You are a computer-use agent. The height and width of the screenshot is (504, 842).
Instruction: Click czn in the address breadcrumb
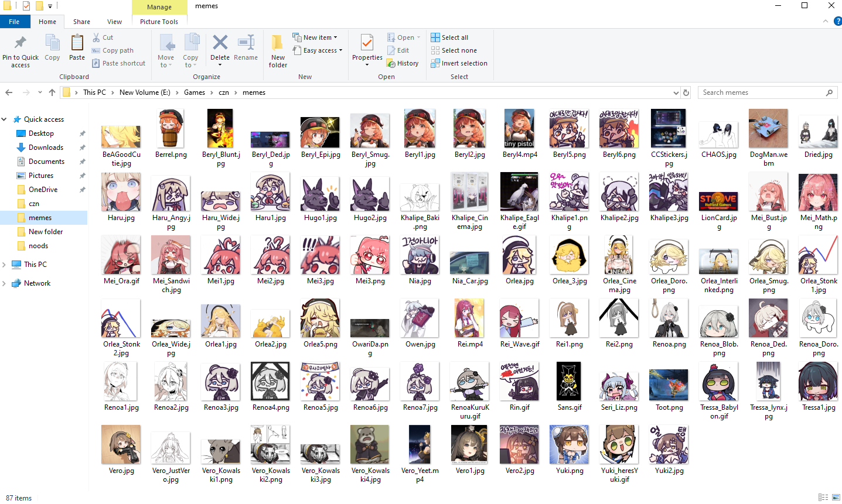coord(224,92)
